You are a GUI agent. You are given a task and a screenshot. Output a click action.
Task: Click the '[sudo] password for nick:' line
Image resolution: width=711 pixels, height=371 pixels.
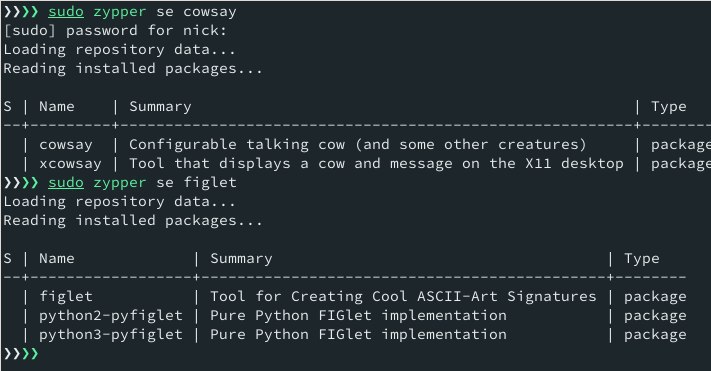tap(115, 31)
